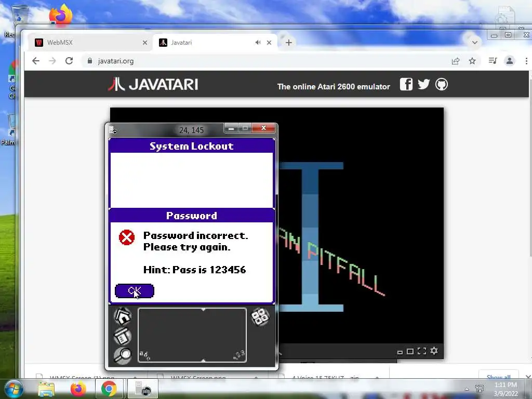
Task: Reload the javatari.org page
Action: point(69,61)
